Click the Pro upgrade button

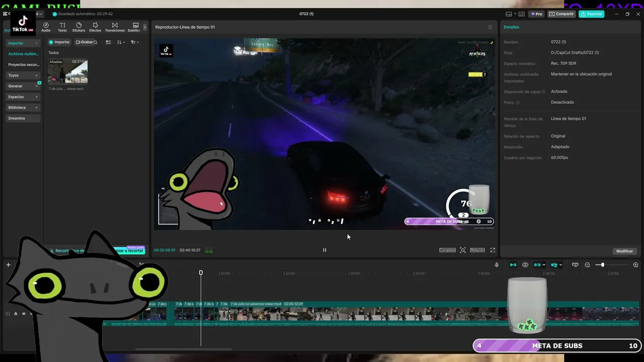click(x=536, y=14)
